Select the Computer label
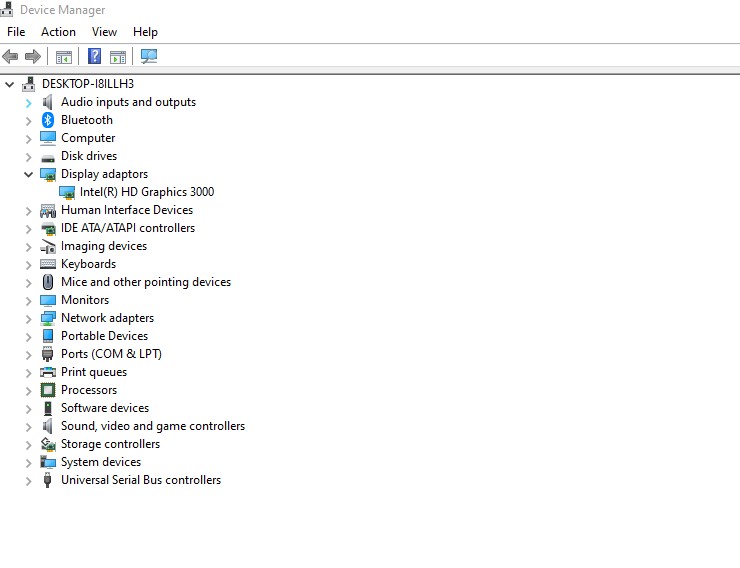This screenshot has height=568, width=740. pos(88,138)
